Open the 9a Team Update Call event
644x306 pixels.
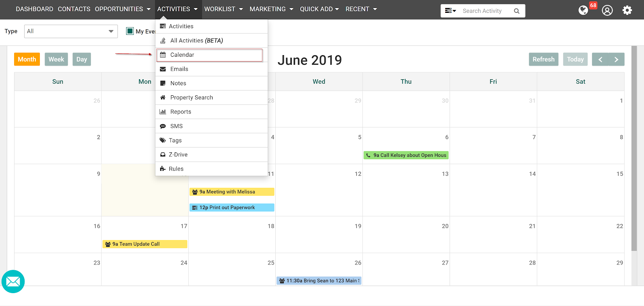(x=144, y=244)
